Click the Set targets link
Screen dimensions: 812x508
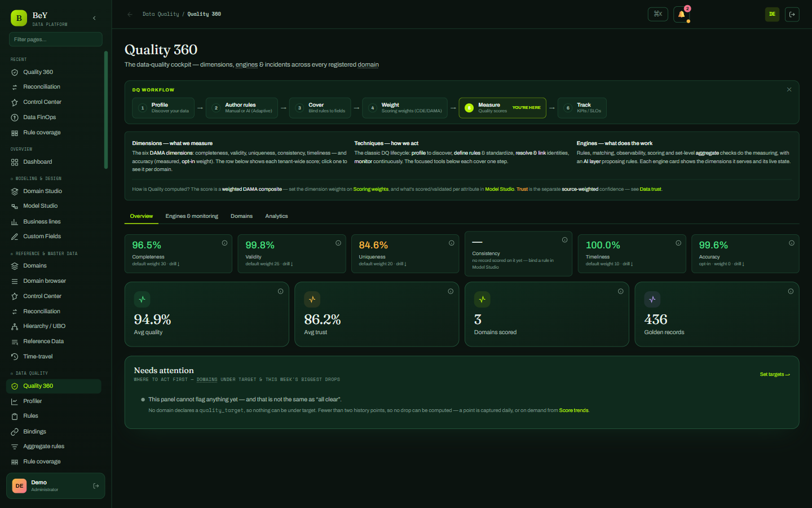point(775,375)
